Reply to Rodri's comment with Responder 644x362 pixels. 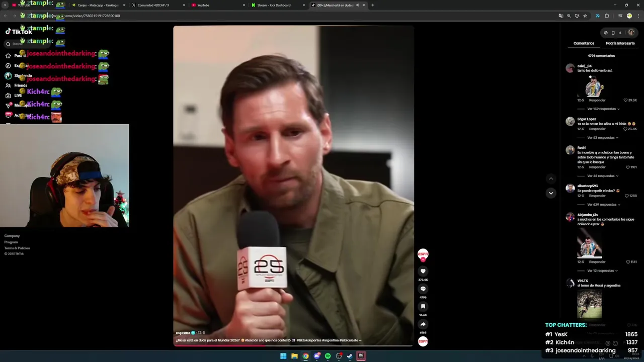tap(597, 167)
